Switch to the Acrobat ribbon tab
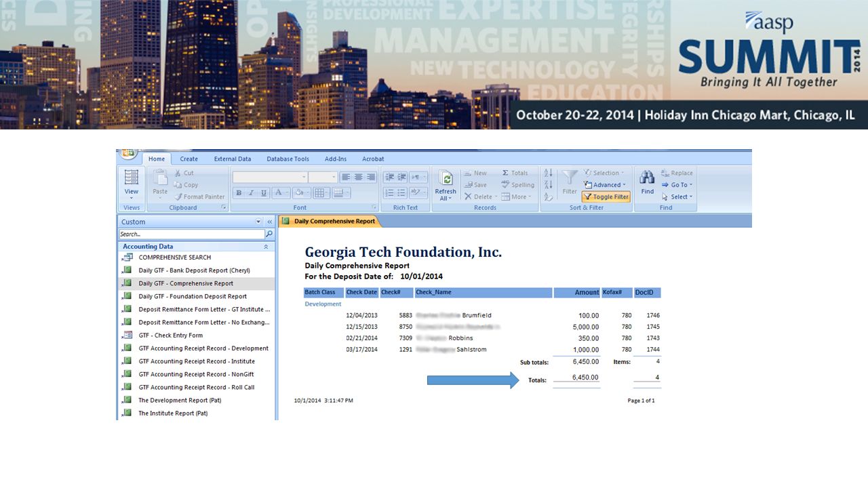This screenshot has width=868, height=488. coord(373,159)
